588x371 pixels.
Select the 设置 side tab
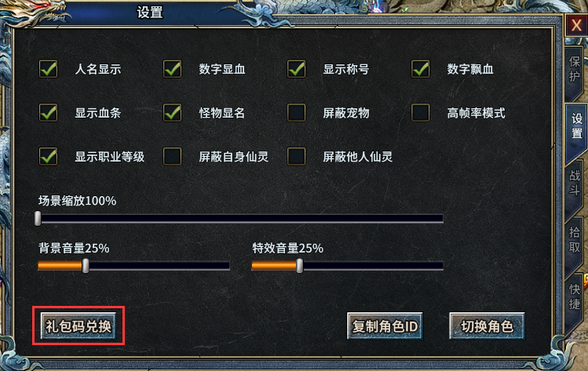[576, 126]
